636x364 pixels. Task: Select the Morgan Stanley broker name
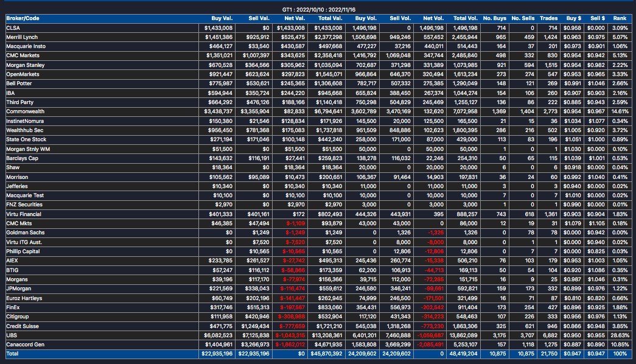tap(25, 65)
